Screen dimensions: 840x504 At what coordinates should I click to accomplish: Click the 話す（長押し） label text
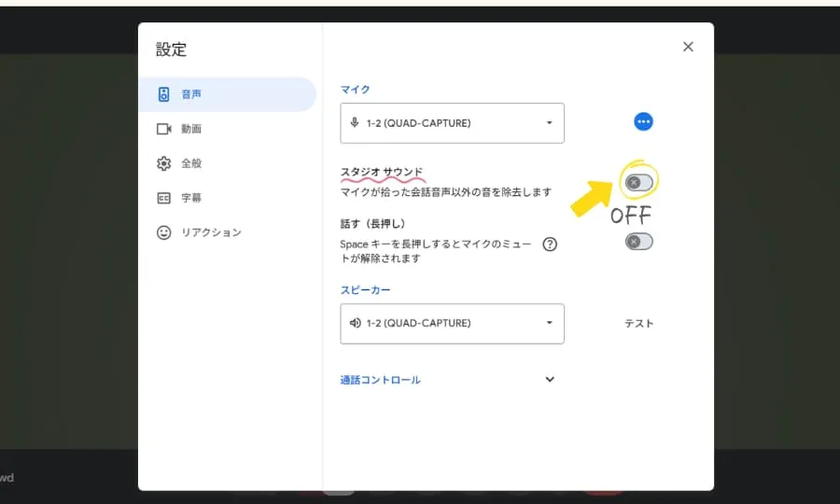(372, 224)
